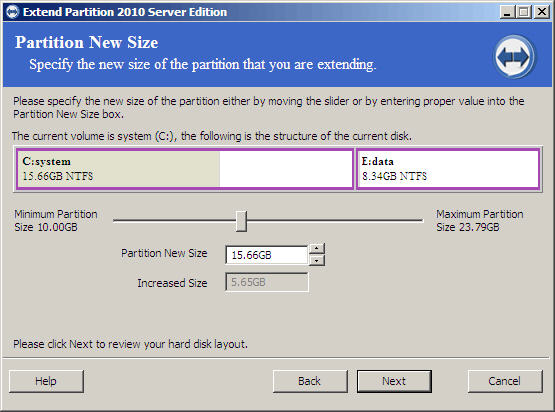Image resolution: width=555 pixels, height=412 pixels.
Task: Click 'Please click Next to review' text
Action: pos(130,344)
